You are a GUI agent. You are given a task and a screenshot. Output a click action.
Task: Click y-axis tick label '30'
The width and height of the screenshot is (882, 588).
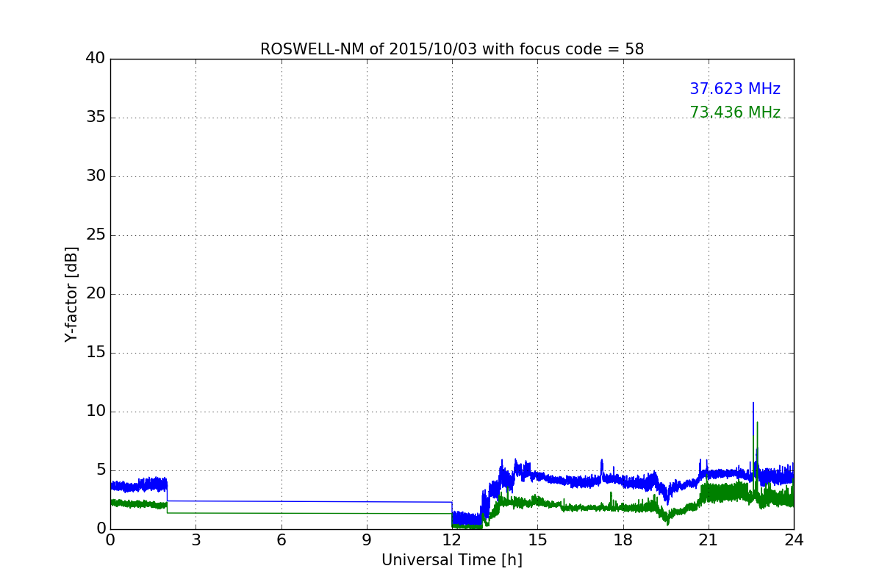[x=96, y=176]
